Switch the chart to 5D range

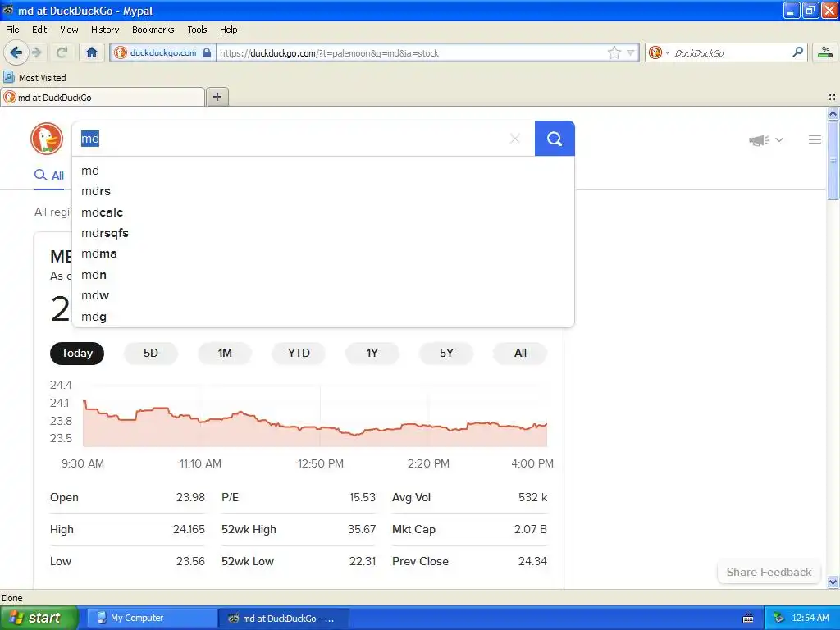[x=151, y=353]
